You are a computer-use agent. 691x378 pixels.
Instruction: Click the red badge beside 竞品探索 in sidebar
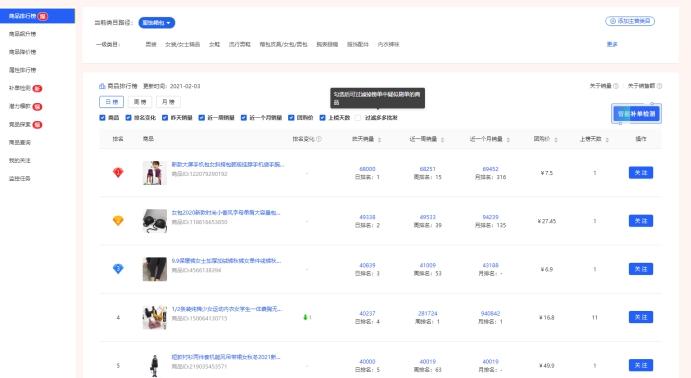(x=37, y=124)
